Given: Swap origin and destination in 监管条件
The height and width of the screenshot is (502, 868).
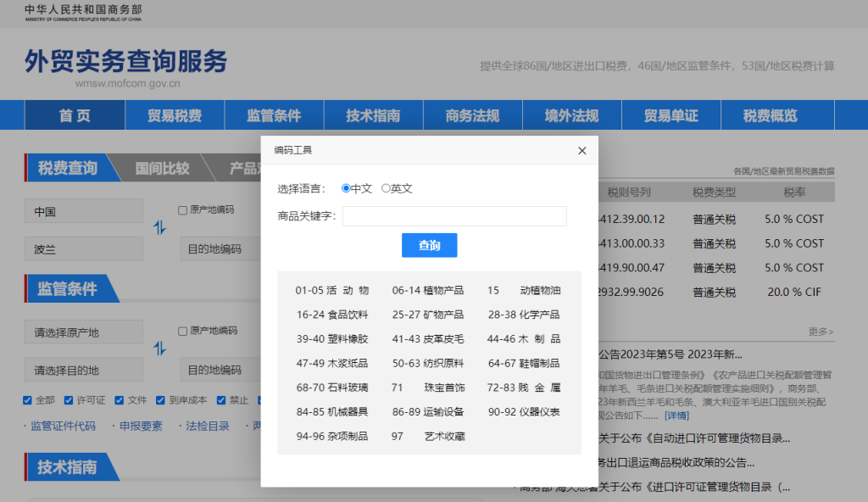Looking at the screenshot, I should click(x=159, y=348).
